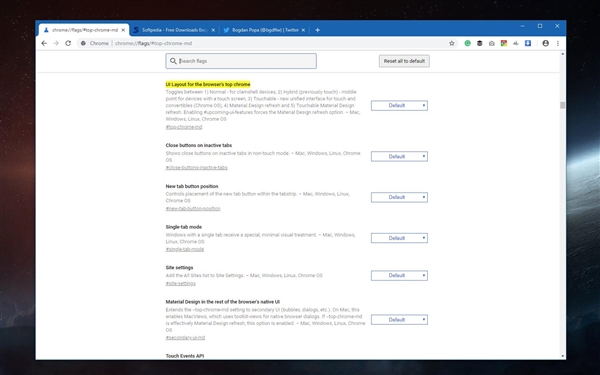Open the Close buttons on inactive tabs dropdown
This screenshot has height=375, width=600.
[399, 157]
